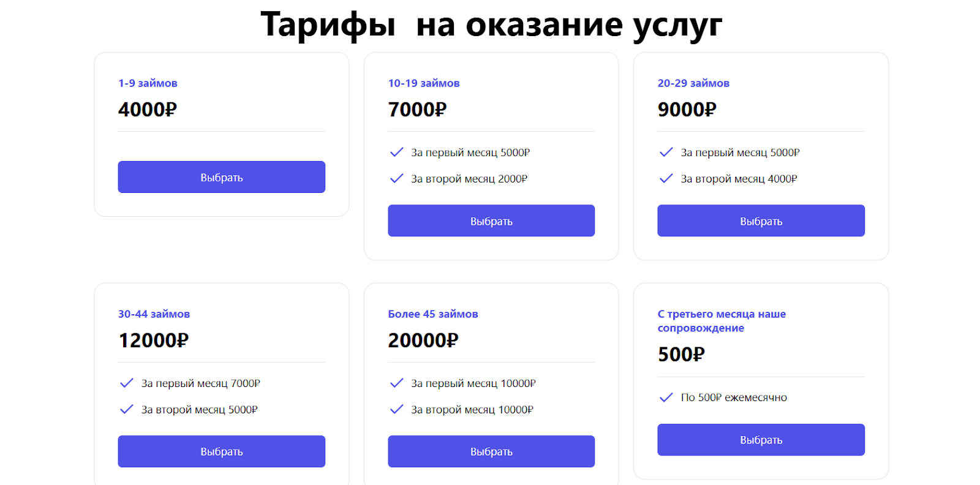This screenshot has width=980, height=485.
Task: Click checkmark beside 'За первый месяц 10000₽'
Action: click(x=396, y=383)
